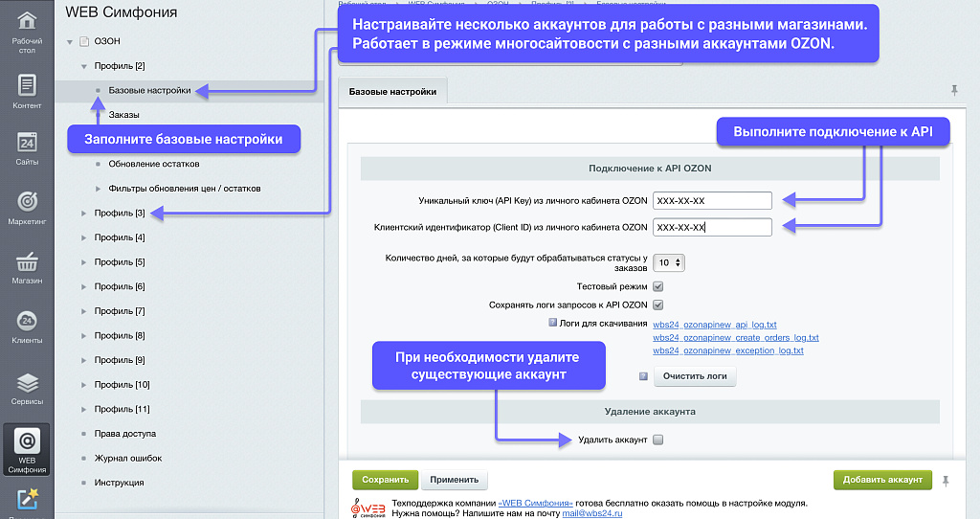
Task: Open Базовые настройки in the left tree
Action: click(x=149, y=90)
